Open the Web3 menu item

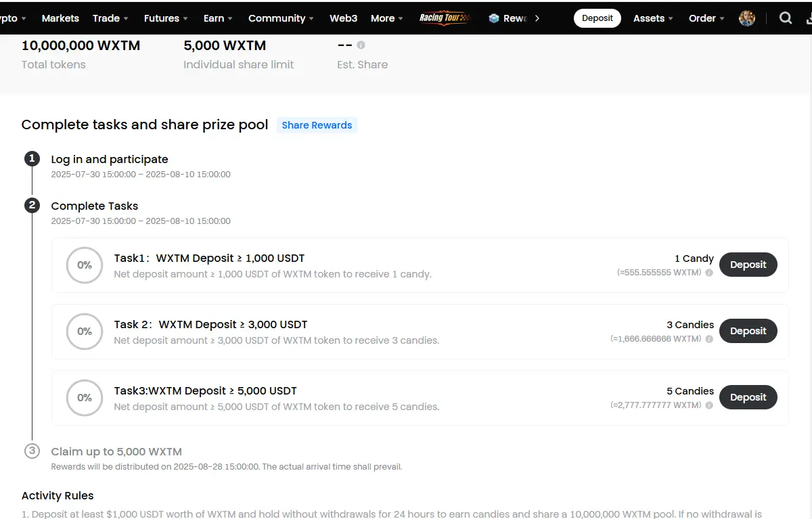pos(343,18)
